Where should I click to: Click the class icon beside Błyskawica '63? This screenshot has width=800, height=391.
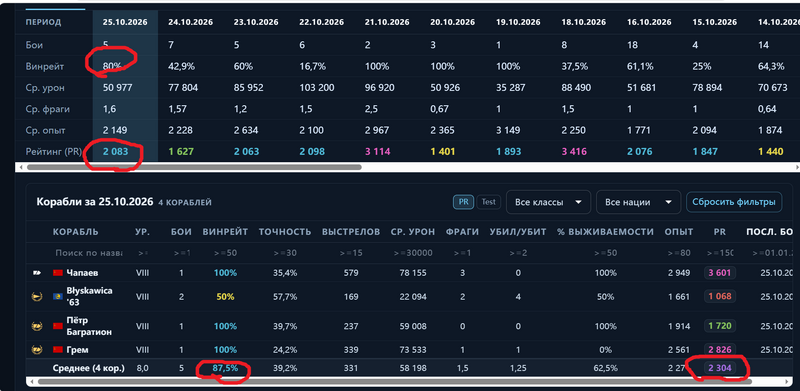37,297
